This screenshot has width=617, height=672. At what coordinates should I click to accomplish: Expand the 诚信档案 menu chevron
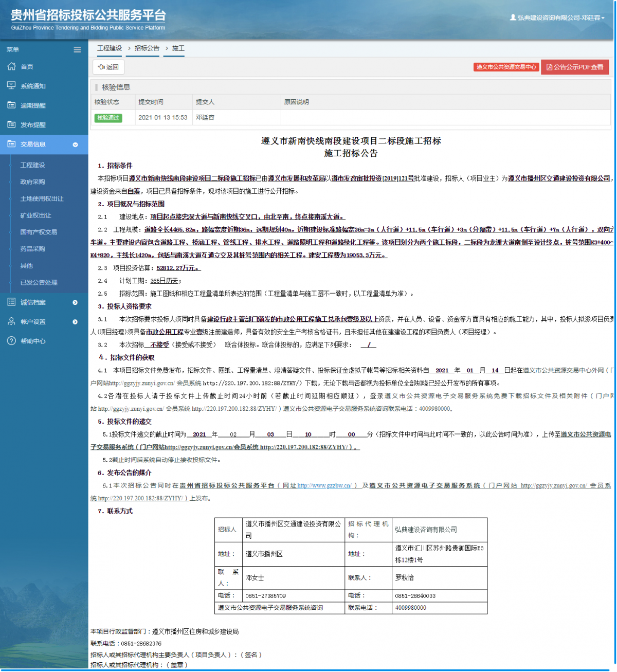point(76,303)
